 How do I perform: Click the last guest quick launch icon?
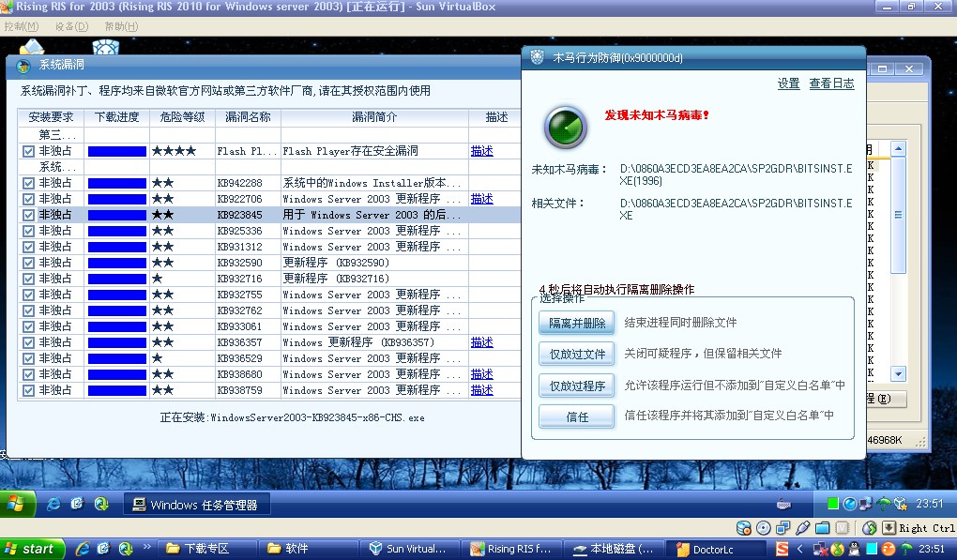pyautogui.click(x=101, y=504)
